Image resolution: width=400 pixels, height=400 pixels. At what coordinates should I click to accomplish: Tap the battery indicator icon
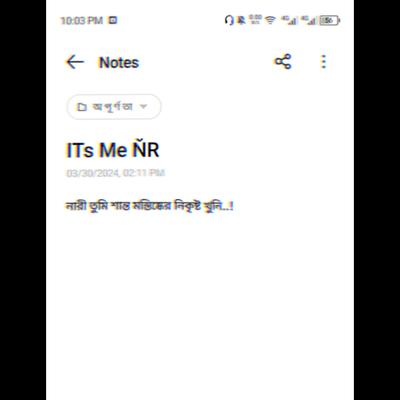click(x=329, y=20)
